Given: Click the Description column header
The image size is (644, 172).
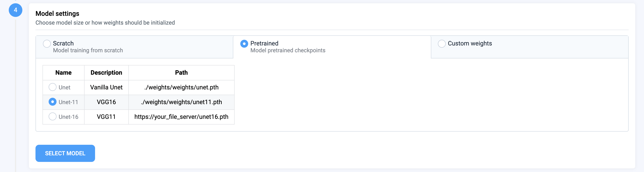Looking at the screenshot, I should click(106, 73).
